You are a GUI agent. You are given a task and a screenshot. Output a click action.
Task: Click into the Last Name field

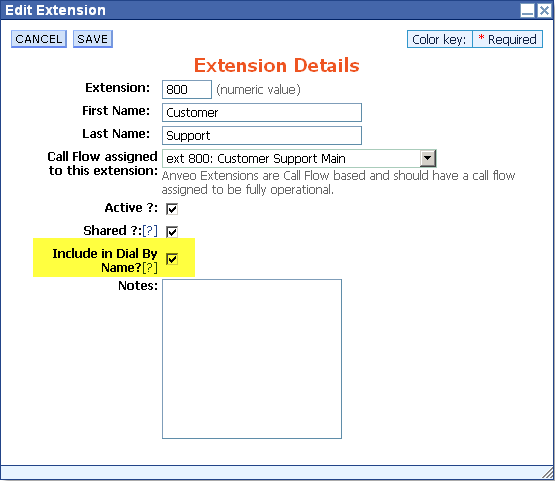tap(262, 136)
